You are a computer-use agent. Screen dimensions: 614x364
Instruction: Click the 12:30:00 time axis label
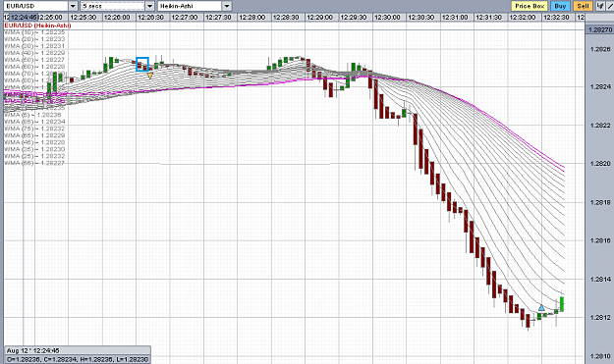pos(387,18)
